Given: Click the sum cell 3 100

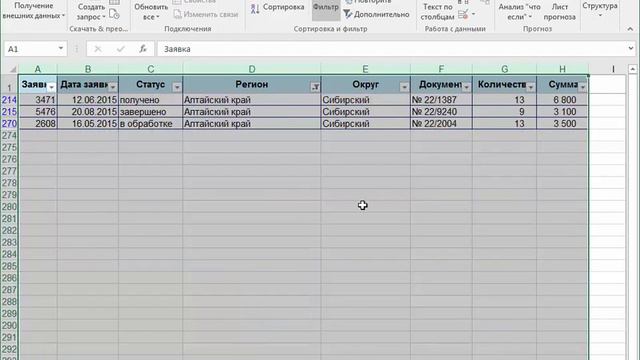Looking at the screenshot, I should tap(562, 112).
